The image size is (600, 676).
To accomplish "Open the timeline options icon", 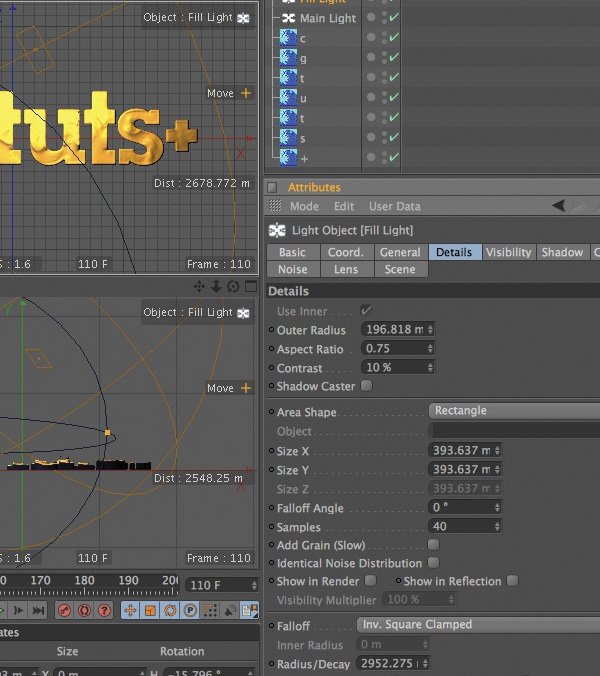I will pos(250,610).
